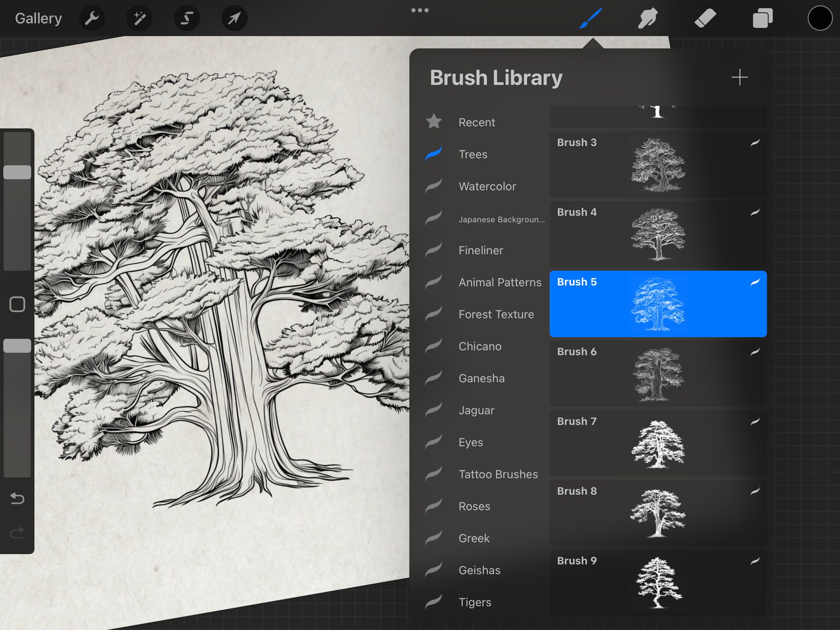The width and height of the screenshot is (840, 630).
Task: Tap the brush icon beside Fineliner
Action: (434, 249)
